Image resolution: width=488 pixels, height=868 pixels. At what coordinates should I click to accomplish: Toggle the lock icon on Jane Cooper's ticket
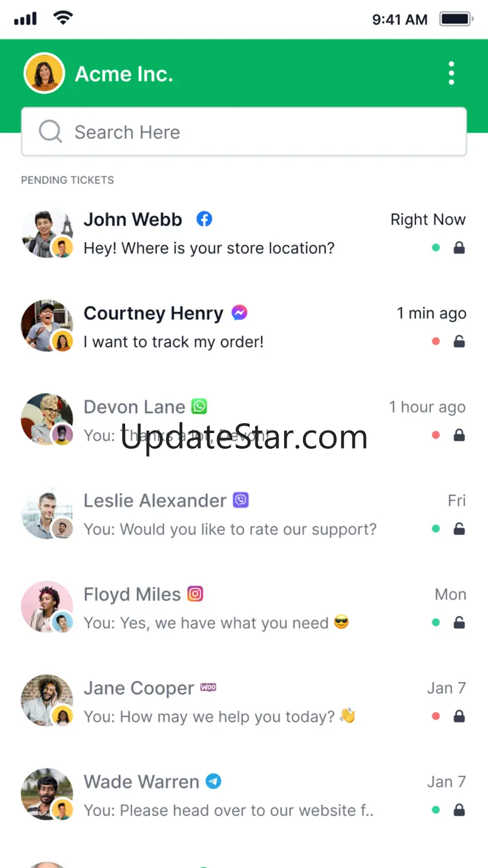pos(459,716)
